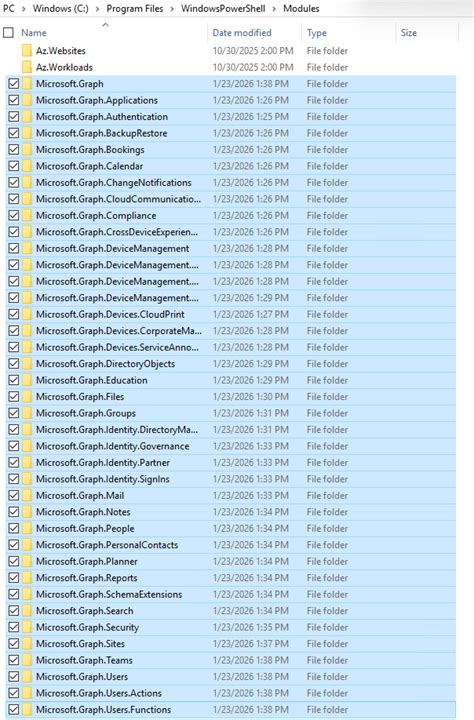Toggle the select-all checkbox in header
Viewport: 474px width, 720px height.
[x=8, y=33]
